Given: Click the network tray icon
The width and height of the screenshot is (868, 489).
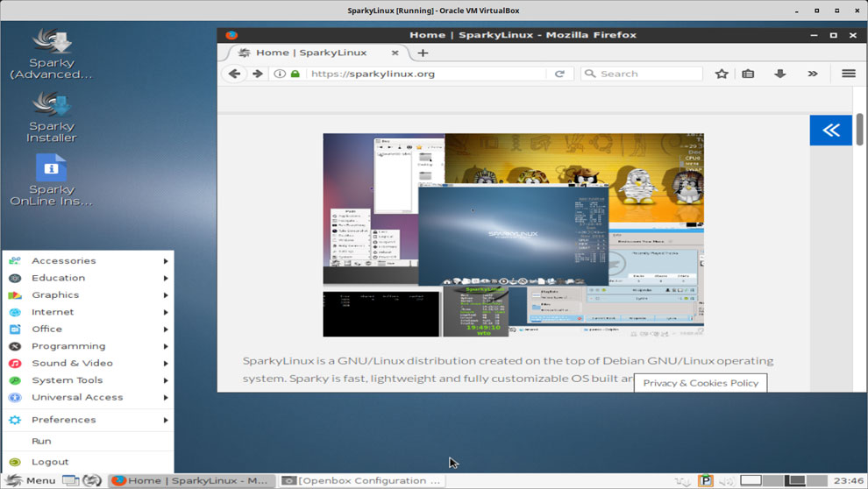Looking at the screenshot, I should coord(682,481).
